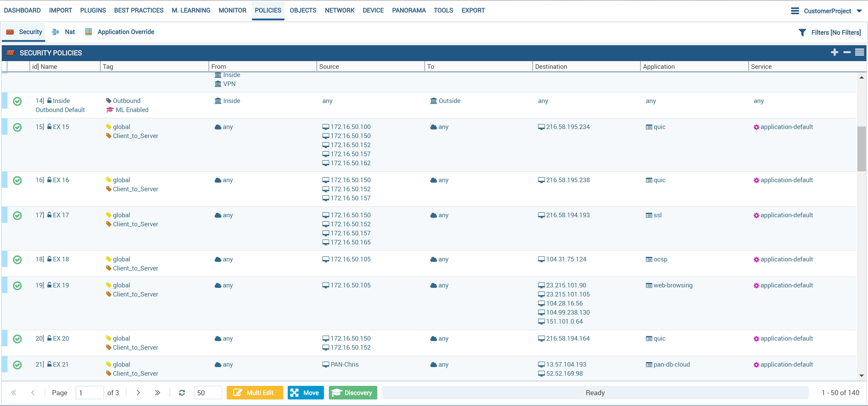Click source address 172.16.50.162
The width and height of the screenshot is (868, 406).
350,163
